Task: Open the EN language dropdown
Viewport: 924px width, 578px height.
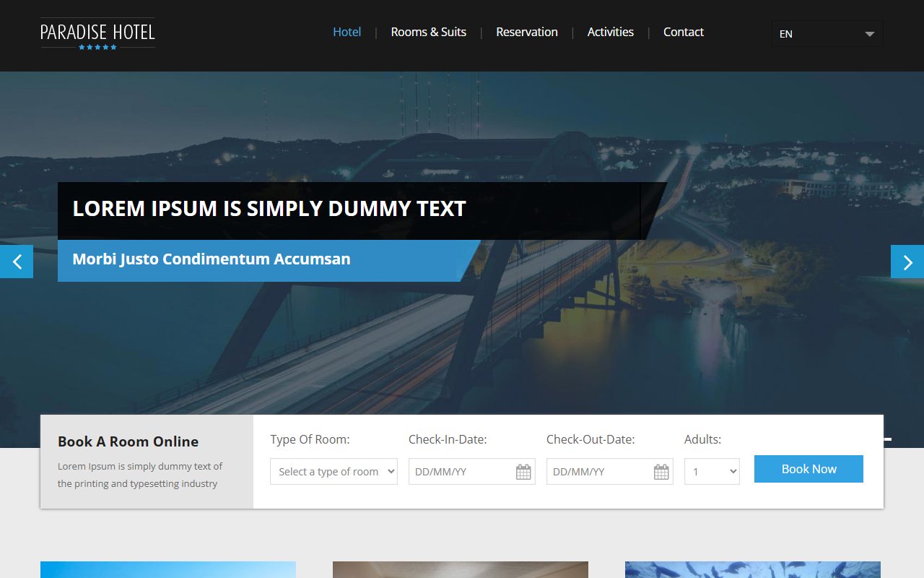Action: [x=827, y=34]
